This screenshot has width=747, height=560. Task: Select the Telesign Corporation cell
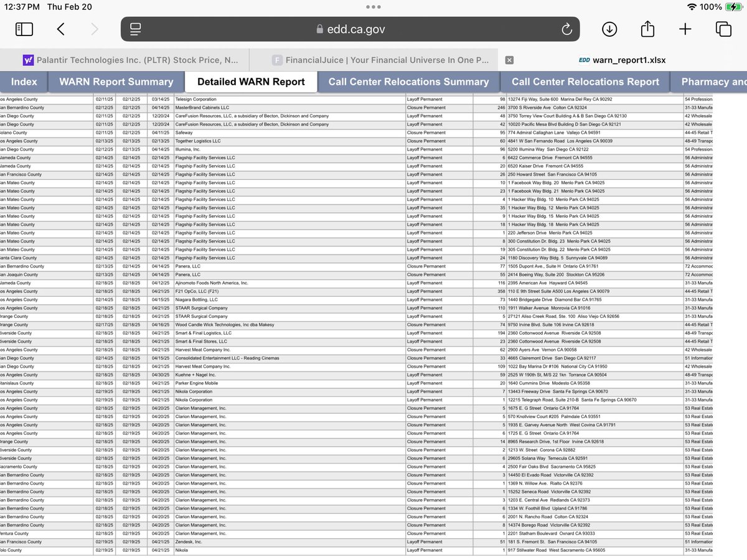pyautogui.click(x=289, y=100)
